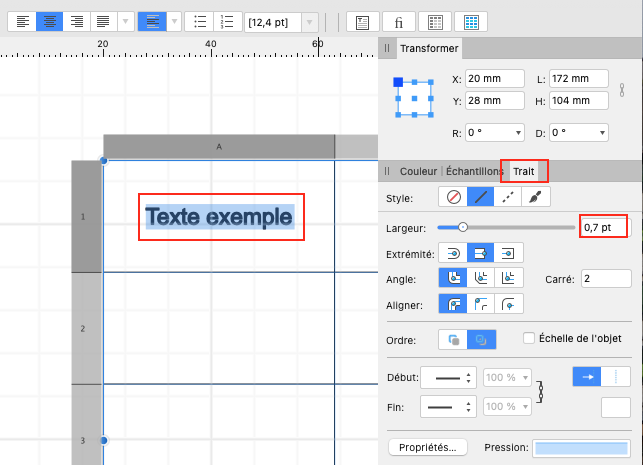
Task: Select butt cap Extrémité option
Action: (x=480, y=253)
